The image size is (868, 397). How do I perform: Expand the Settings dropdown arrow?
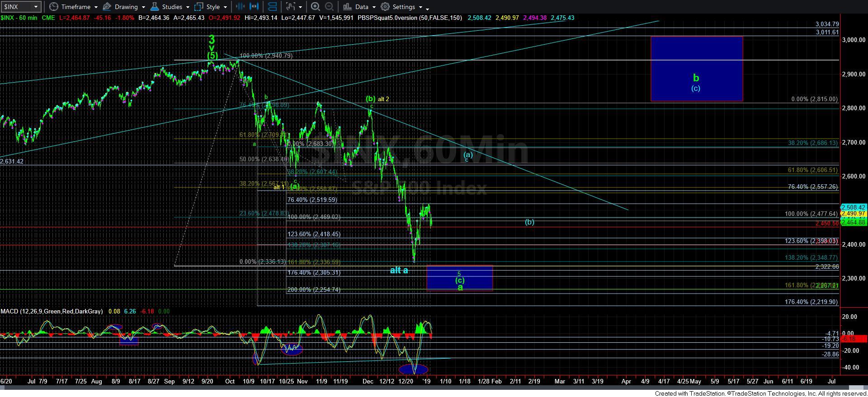pyautogui.click(x=420, y=7)
